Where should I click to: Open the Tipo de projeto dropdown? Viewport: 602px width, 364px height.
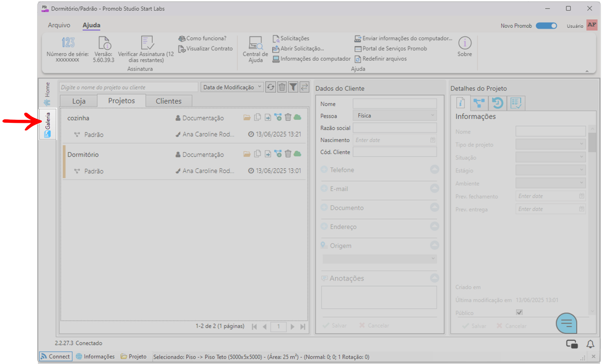pyautogui.click(x=550, y=144)
